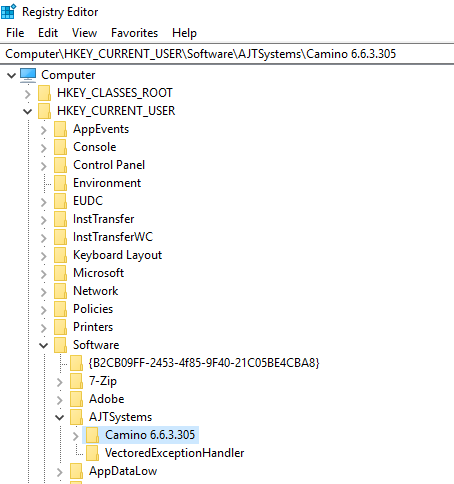Expand the Adobe key chevron
Screen dimensions: 454x484
(59, 400)
